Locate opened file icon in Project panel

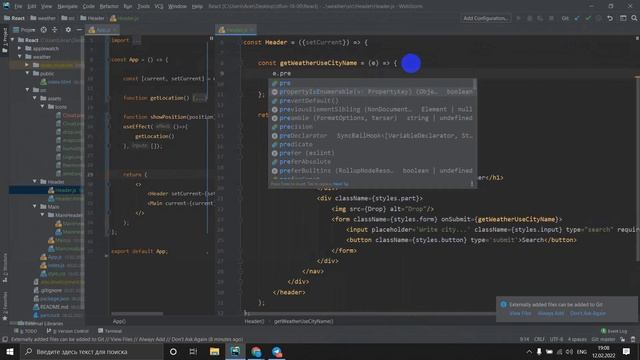pos(44,30)
